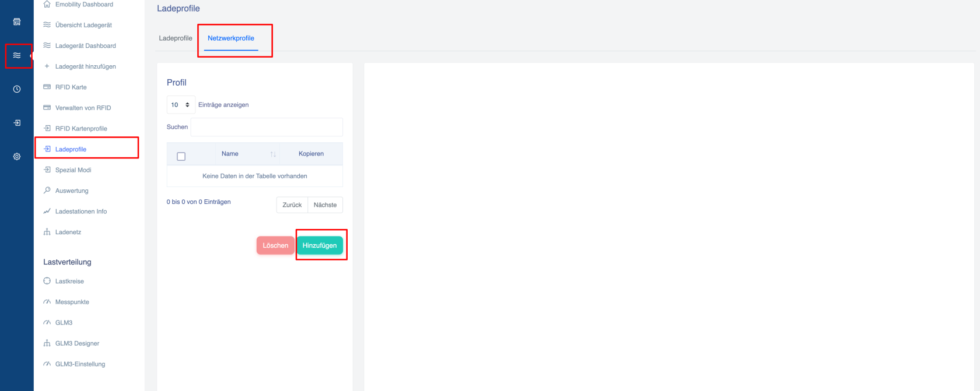This screenshot has width=980, height=391.
Task: Switch to the Netzwerkprofile tab
Action: click(231, 38)
